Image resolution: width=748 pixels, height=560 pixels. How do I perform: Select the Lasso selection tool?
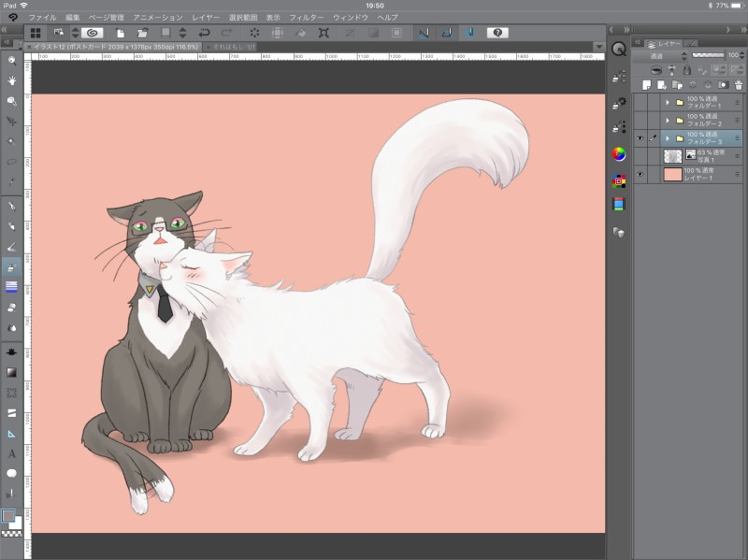(12, 161)
